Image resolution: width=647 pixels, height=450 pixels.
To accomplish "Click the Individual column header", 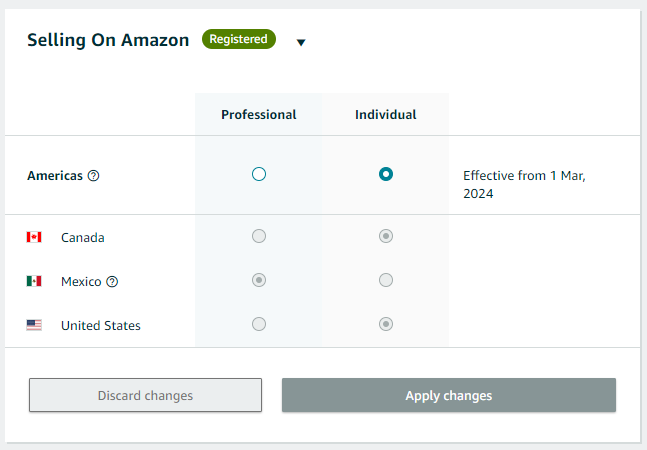I will coord(386,115).
